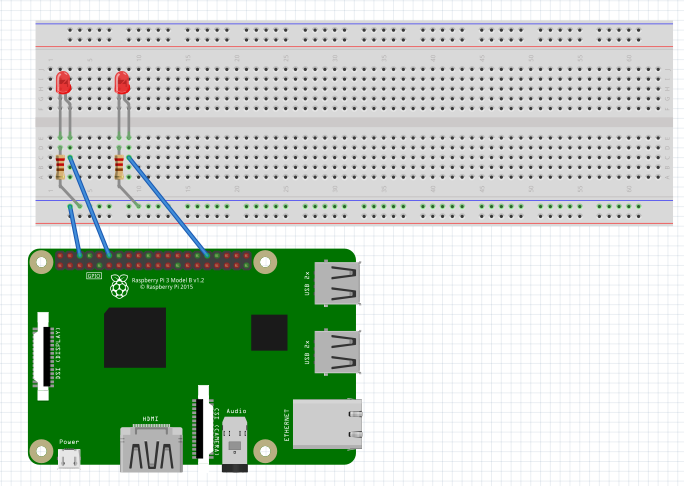Click the lower USB 2x port

pos(338,353)
